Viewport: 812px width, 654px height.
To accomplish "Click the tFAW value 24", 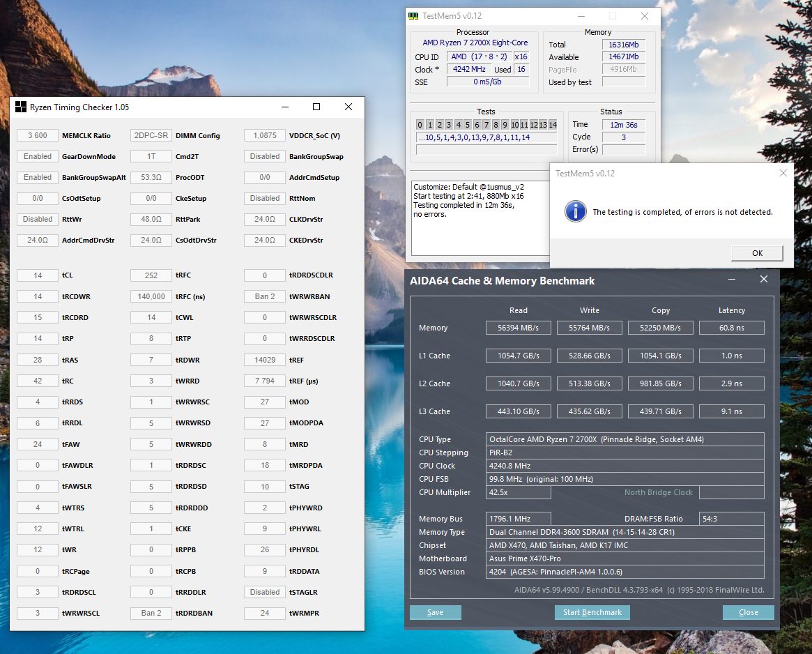I will pos(37,444).
